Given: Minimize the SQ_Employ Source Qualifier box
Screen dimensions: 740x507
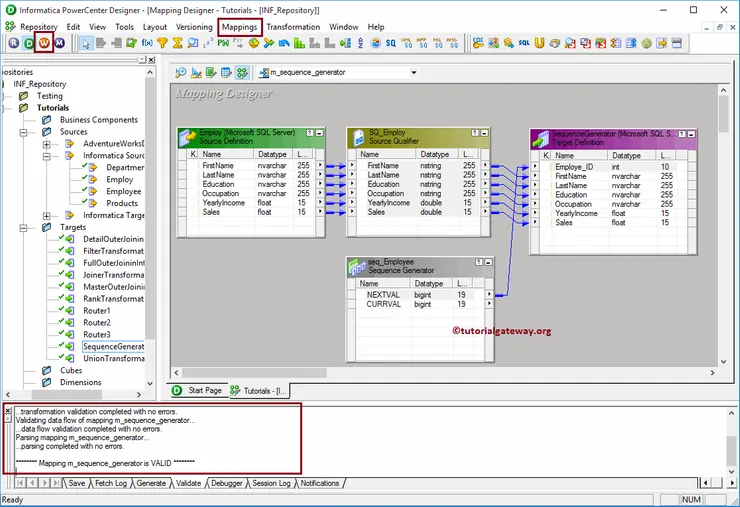Looking at the screenshot, I should (x=484, y=133).
